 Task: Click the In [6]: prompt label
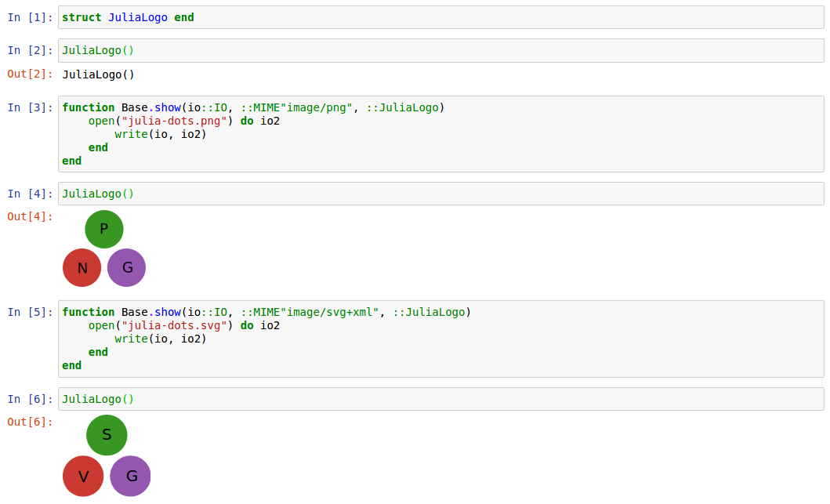point(30,399)
